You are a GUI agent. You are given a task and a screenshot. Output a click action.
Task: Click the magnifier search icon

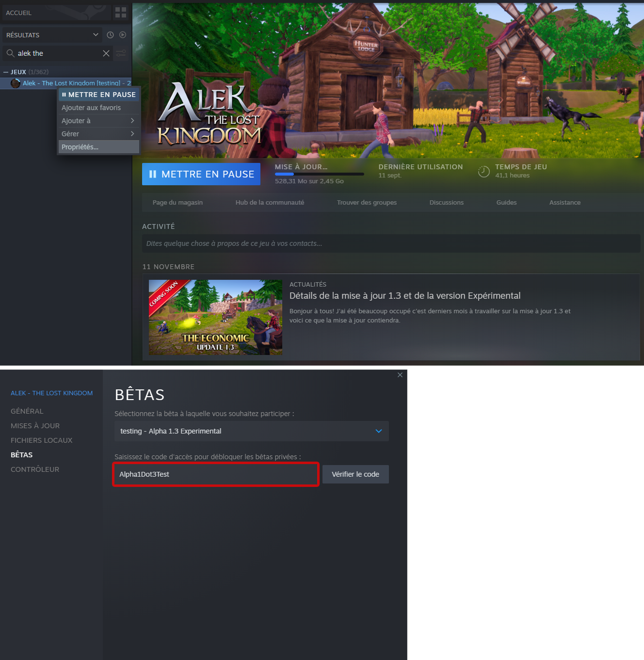coord(10,53)
